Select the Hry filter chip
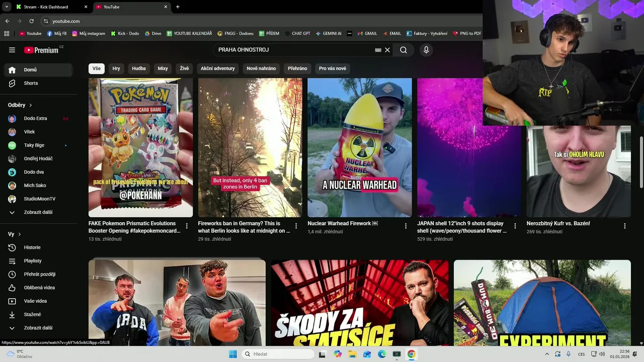The image size is (644, 362). 116,68
